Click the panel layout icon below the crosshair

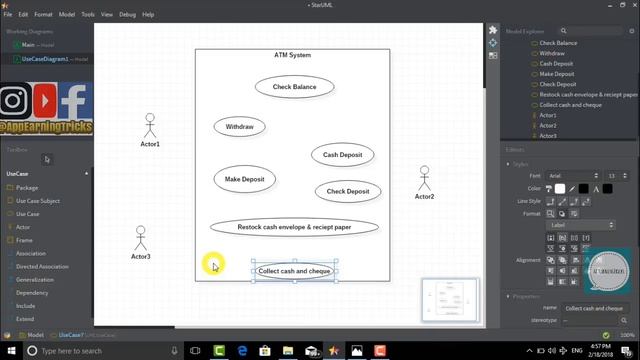[x=493, y=55]
